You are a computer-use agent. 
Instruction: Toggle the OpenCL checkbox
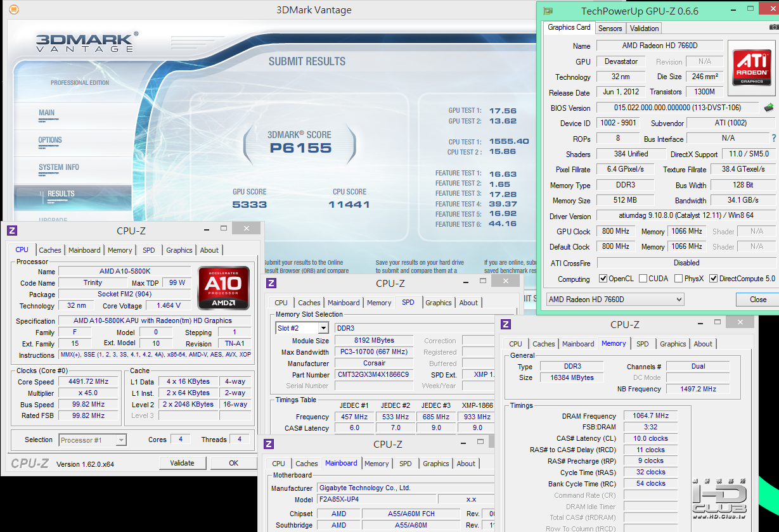pyautogui.click(x=603, y=279)
